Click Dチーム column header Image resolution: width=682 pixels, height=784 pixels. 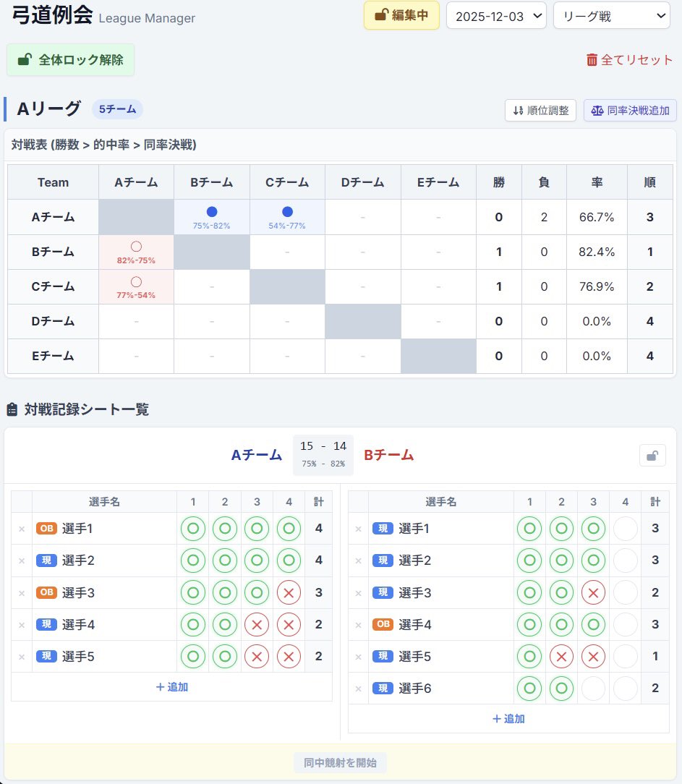(x=363, y=182)
